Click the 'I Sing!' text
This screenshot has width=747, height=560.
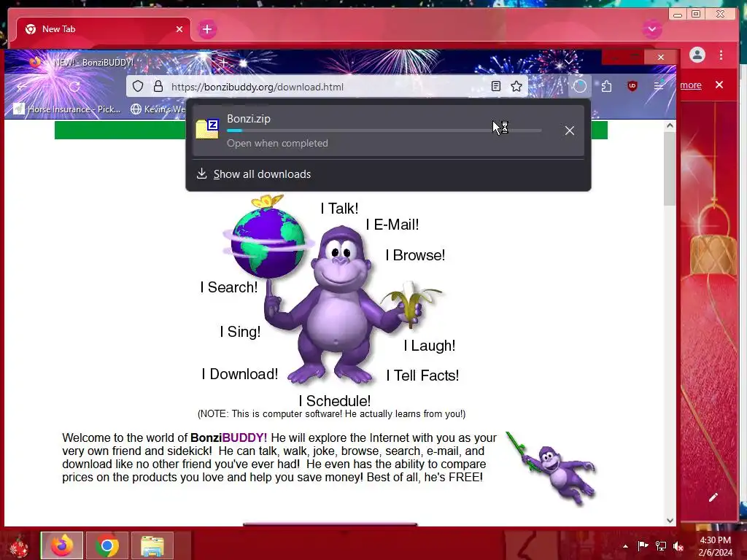(240, 332)
